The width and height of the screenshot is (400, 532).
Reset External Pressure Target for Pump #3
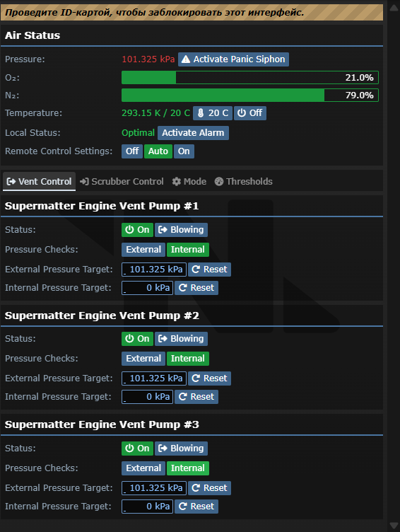click(209, 488)
